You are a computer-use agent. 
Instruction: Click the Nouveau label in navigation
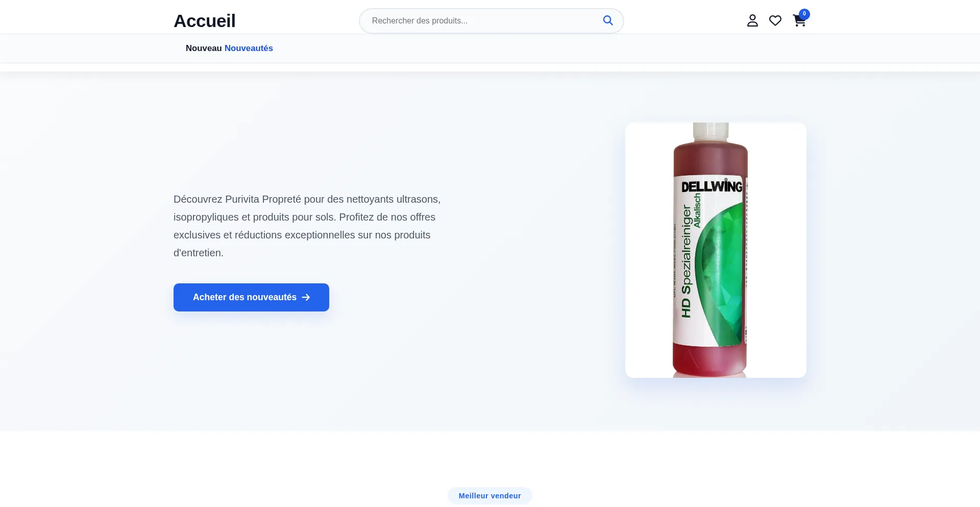coord(204,48)
